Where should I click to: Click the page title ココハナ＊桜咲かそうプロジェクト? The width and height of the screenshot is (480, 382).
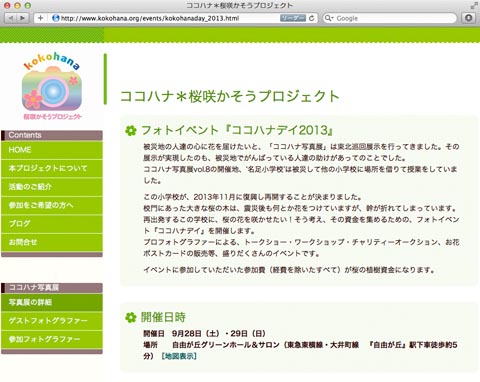pyautogui.click(x=229, y=96)
